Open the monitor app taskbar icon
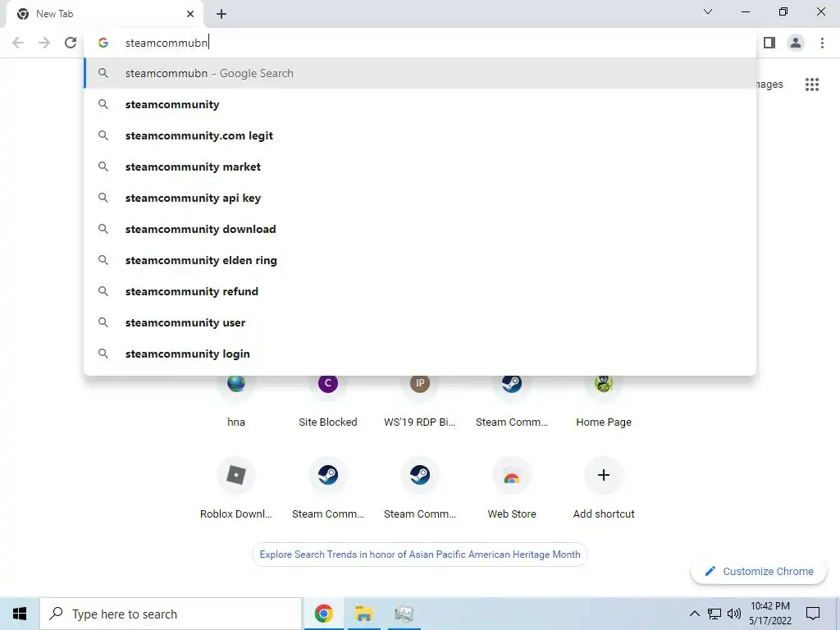This screenshot has height=630, width=840. click(x=404, y=614)
